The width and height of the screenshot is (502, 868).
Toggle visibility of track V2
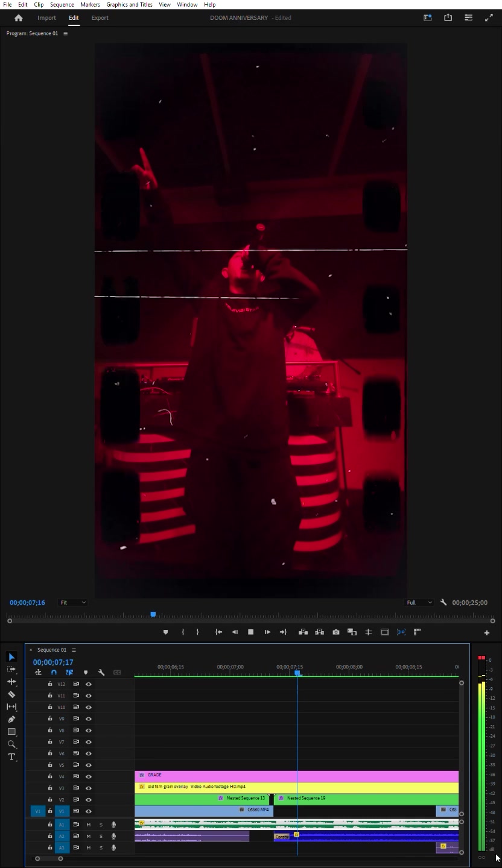pyautogui.click(x=89, y=800)
